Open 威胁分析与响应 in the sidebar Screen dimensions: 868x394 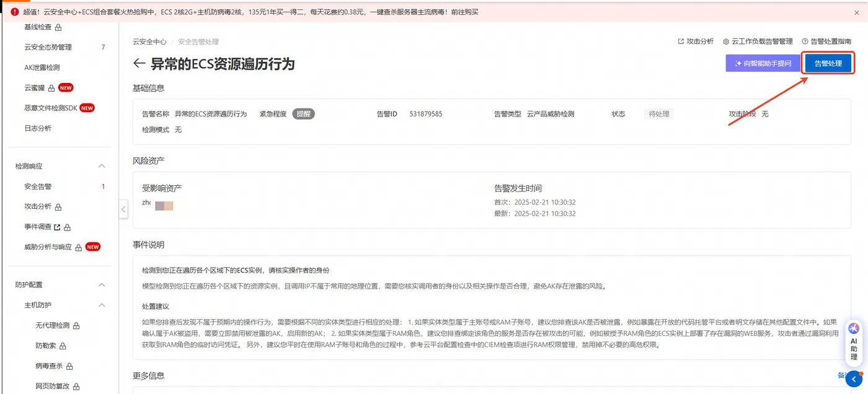tap(48, 247)
